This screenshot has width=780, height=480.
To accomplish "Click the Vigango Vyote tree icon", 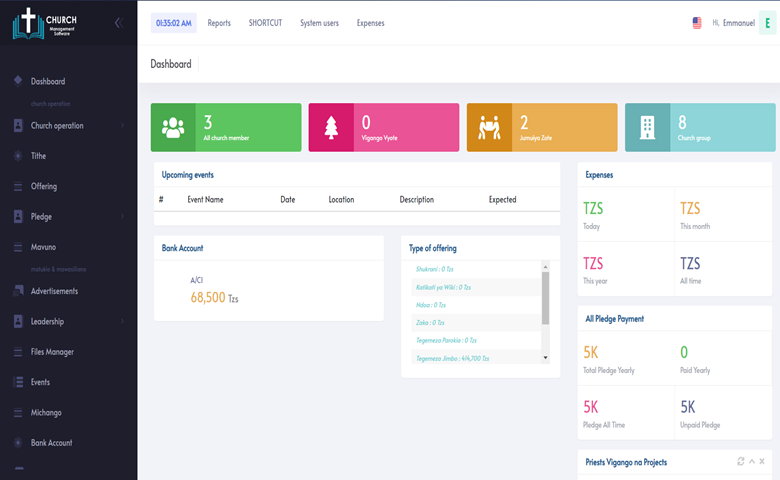I will click(x=331, y=127).
